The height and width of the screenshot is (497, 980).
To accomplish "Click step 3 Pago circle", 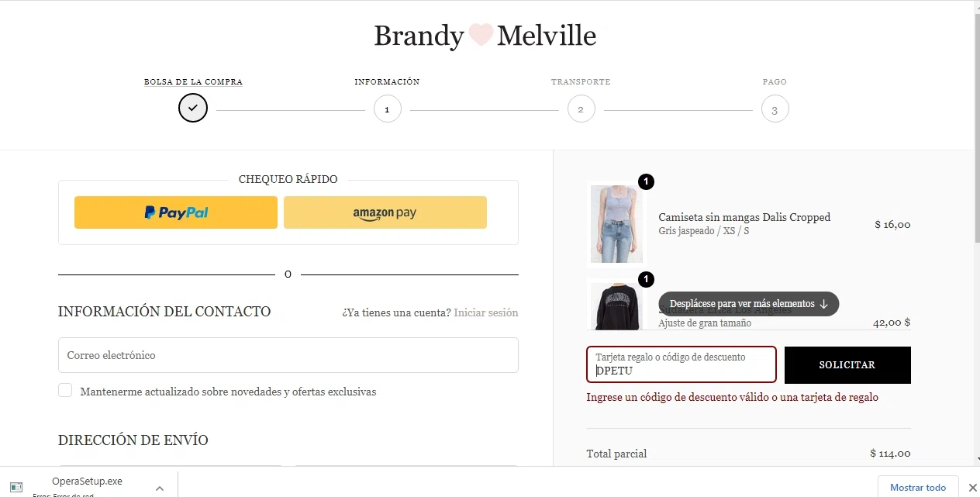I will pyautogui.click(x=775, y=109).
